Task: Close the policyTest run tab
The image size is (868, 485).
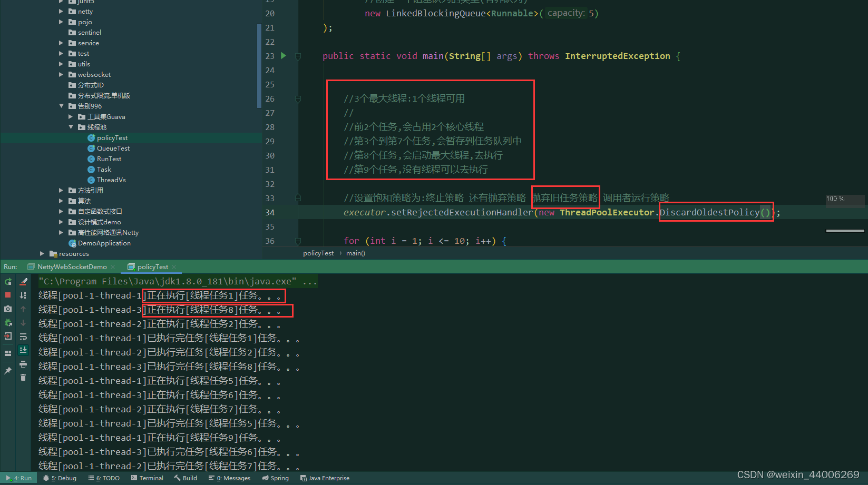Action: point(174,267)
